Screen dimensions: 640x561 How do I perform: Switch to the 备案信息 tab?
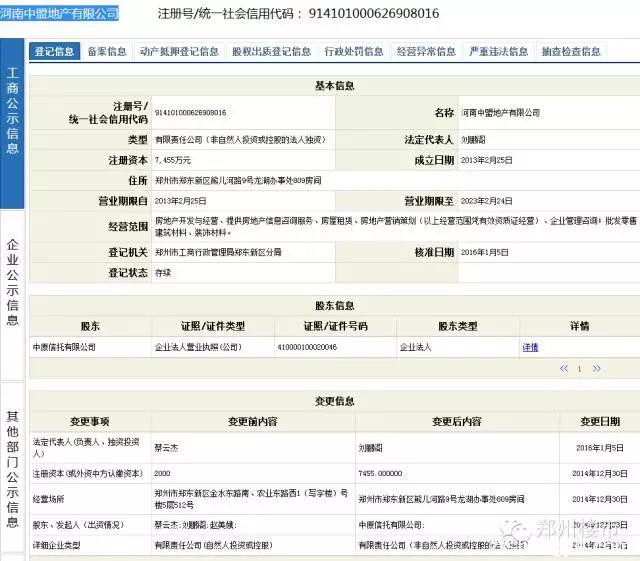107,51
